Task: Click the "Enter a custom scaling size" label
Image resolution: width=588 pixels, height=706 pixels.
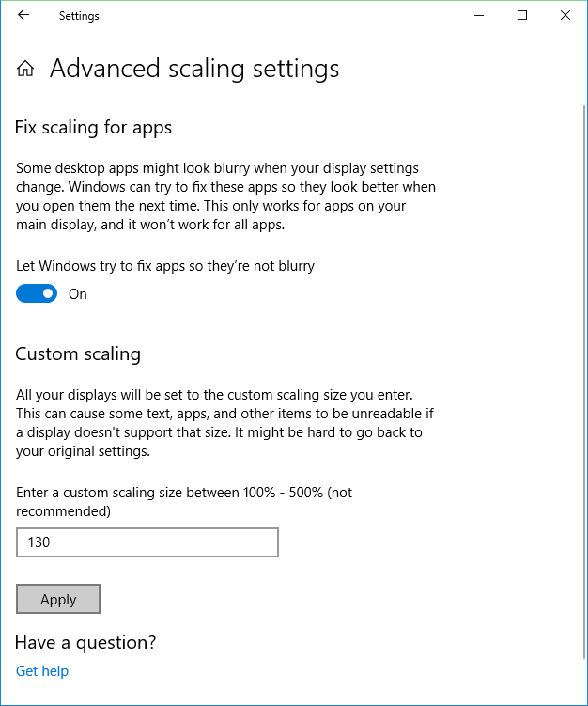Action: point(184,502)
